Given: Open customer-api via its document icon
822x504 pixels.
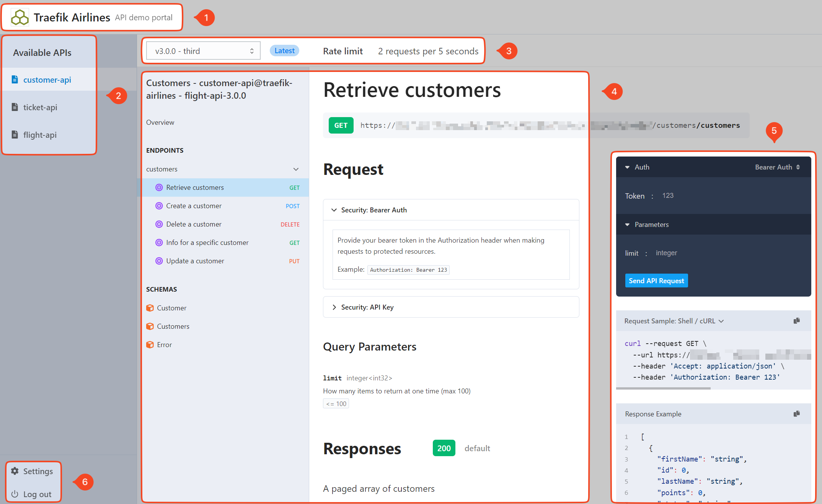Looking at the screenshot, I should click(x=15, y=80).
